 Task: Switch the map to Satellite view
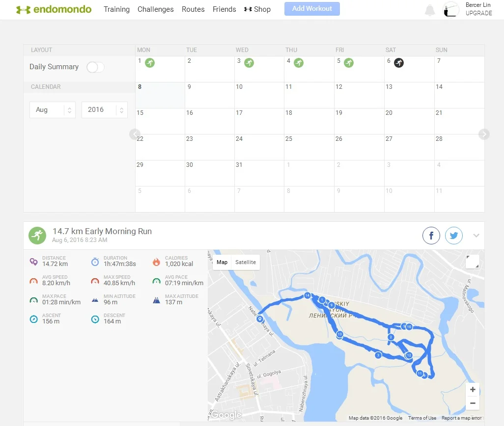(x=246, y=262)
